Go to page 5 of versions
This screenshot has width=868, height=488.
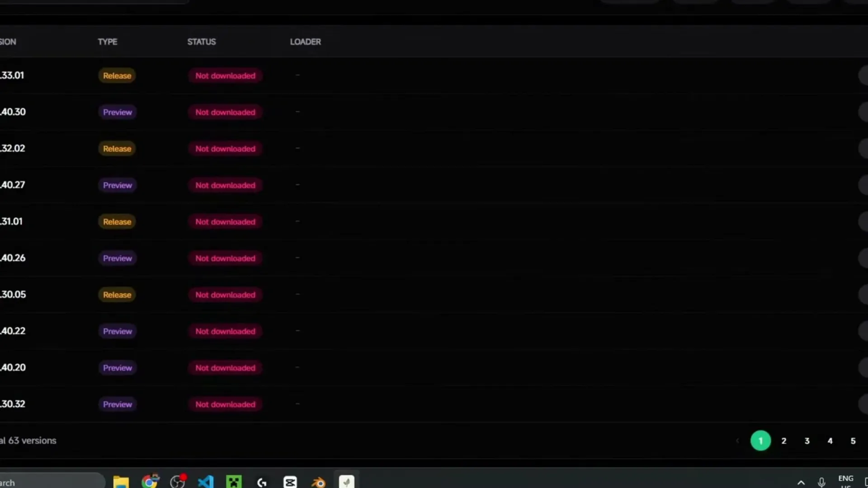click(x=853, y=441)
